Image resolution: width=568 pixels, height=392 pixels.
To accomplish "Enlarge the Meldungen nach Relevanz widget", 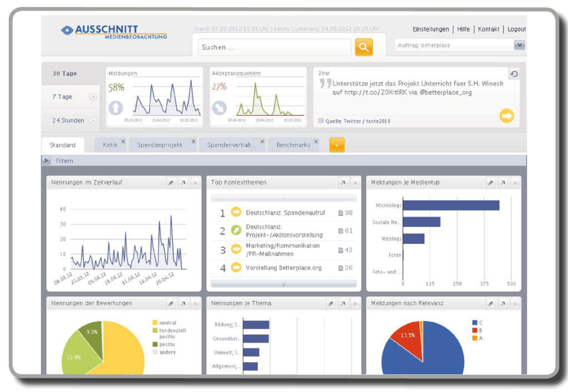I will coord(503,303).
